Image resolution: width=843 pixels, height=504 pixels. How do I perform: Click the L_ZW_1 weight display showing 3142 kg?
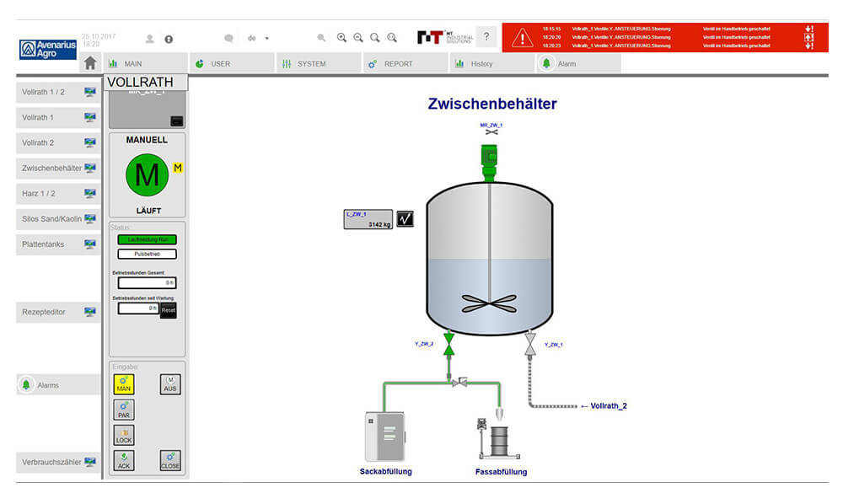click(368, 219)
